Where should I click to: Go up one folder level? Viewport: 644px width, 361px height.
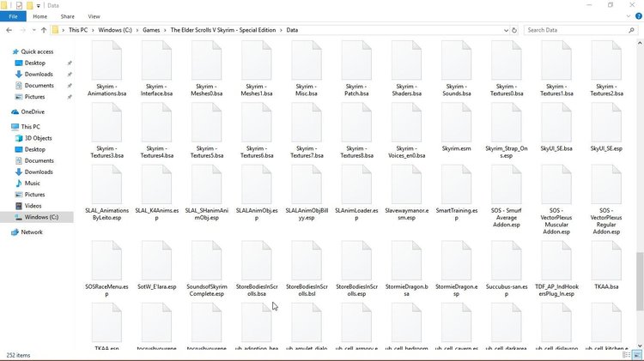(44, 30)
